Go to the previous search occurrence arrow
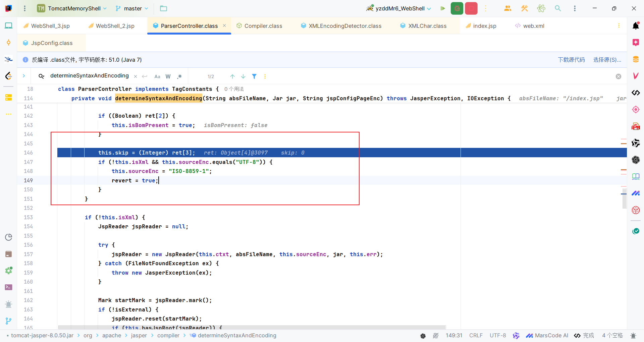This screenshot has height=342, width=644. [x=232, y=76]
